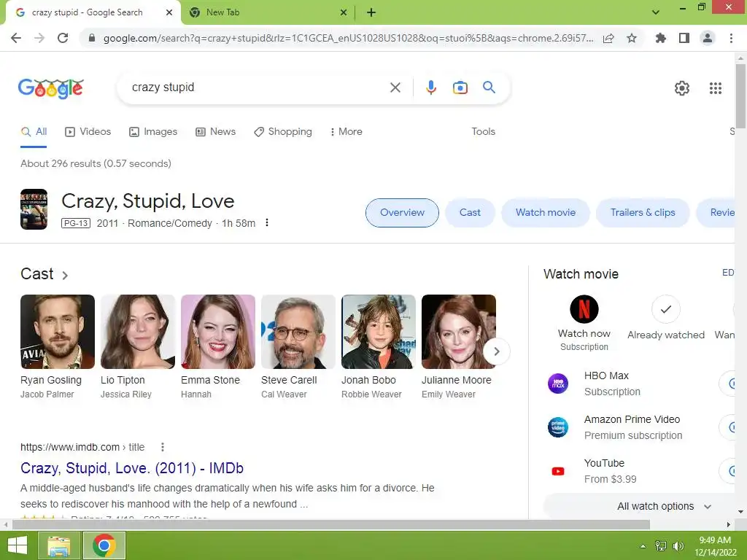Open the tab search dropdown arrow
This screenshot has height=560, width=747.
(x=656, y=12)
